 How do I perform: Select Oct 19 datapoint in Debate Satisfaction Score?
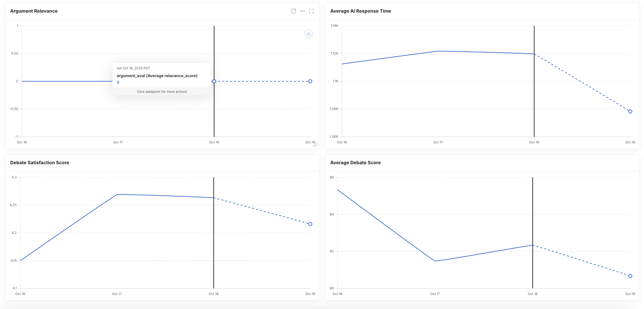tap(310, 224)
